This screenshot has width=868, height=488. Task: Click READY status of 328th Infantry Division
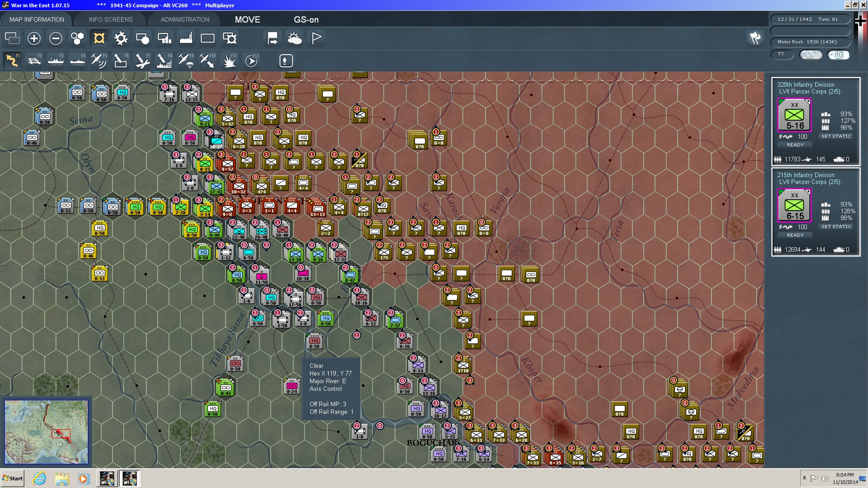pyautogui.click(x=795, y=145)
